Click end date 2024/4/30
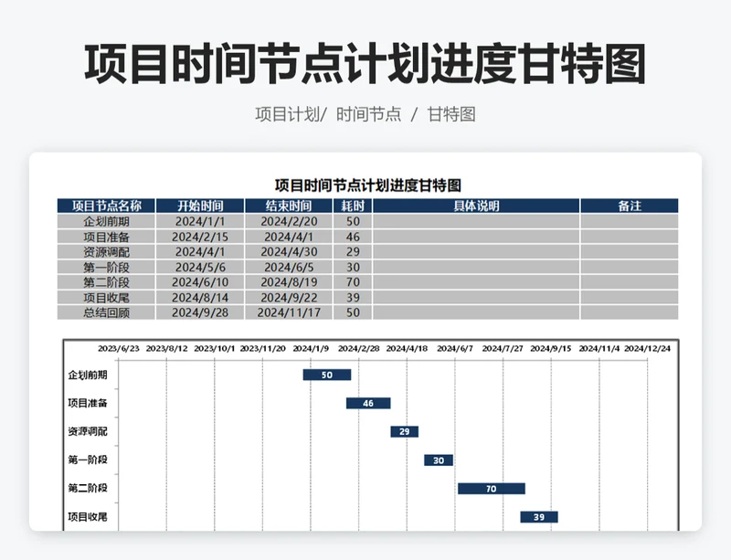The width and height of the screenshot is (731, 560). coord(289,252)
